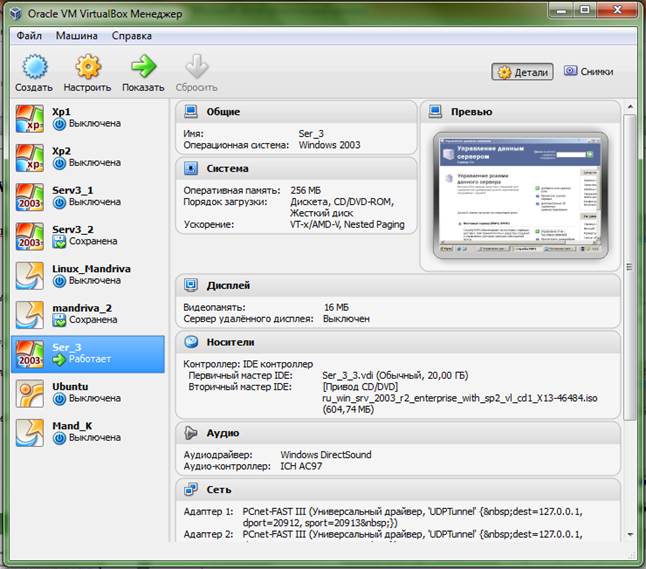Click the Mand_K OS icon
This screenshot has width=646, height=569.
coord(30,433)
